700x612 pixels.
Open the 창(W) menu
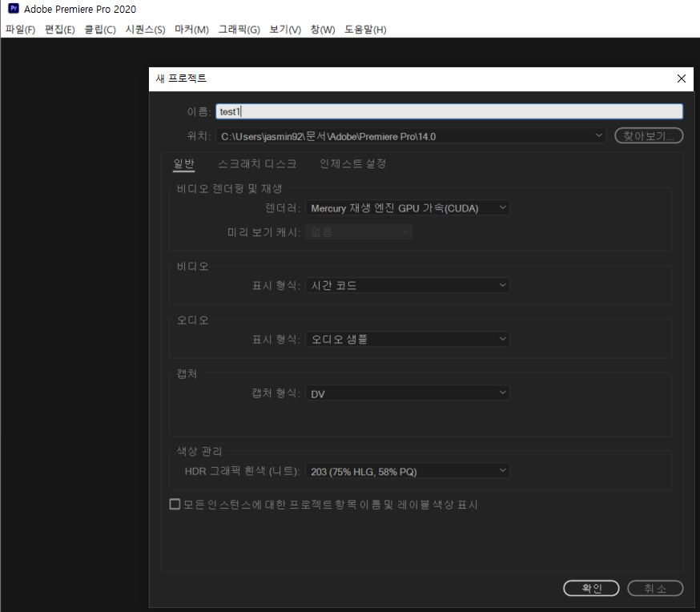click(323, 30)
